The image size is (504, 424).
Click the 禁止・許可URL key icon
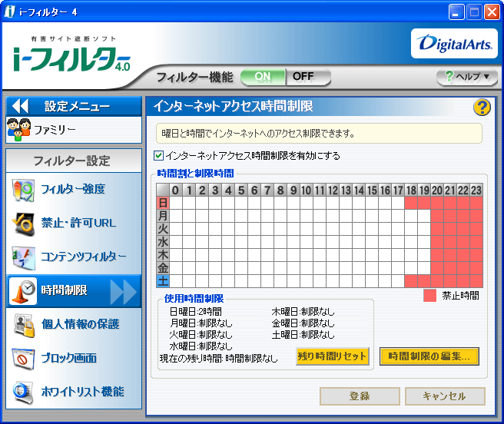23,224
